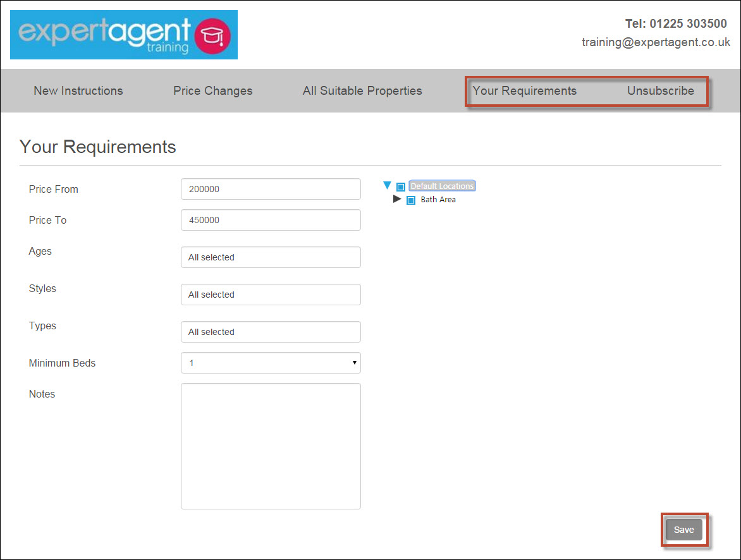This screenshot has height=560, width=741.
Task: Click the Minimum Beds label
Action: click(63, 363)
